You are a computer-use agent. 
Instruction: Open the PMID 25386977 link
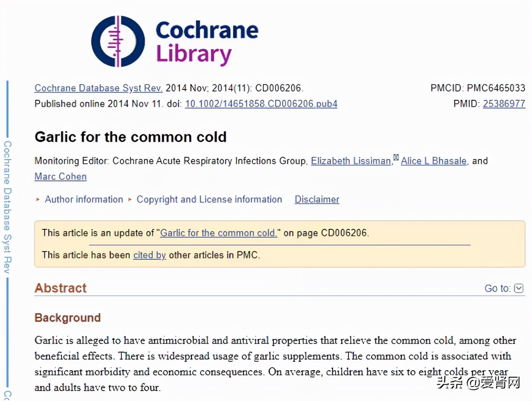504,104
